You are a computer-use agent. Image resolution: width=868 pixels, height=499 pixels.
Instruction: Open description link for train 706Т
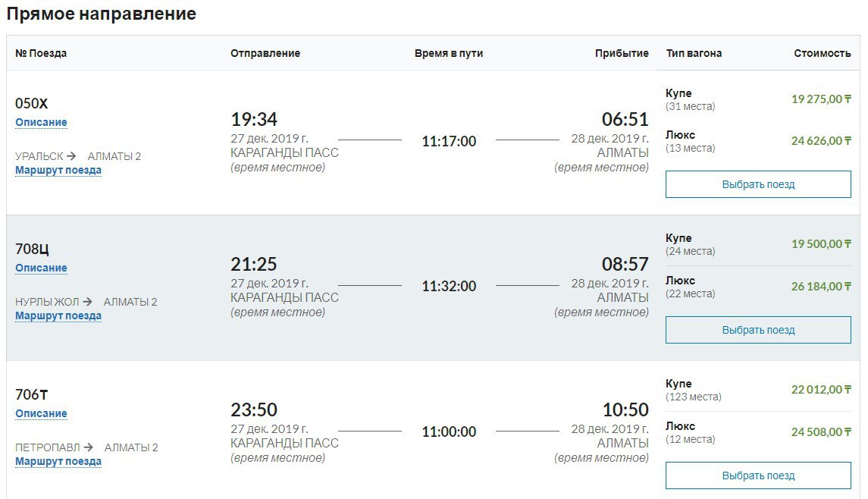coord(41,413)
